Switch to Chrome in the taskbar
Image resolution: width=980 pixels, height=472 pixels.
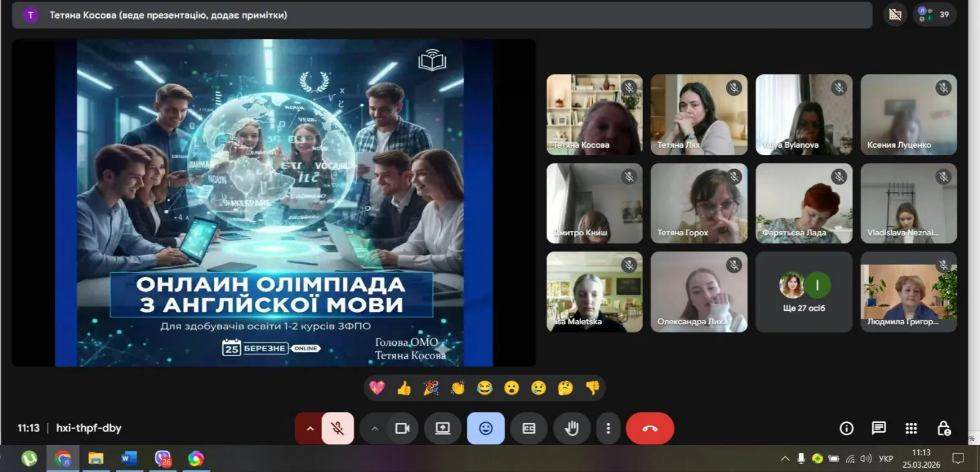tap(63, 459)
